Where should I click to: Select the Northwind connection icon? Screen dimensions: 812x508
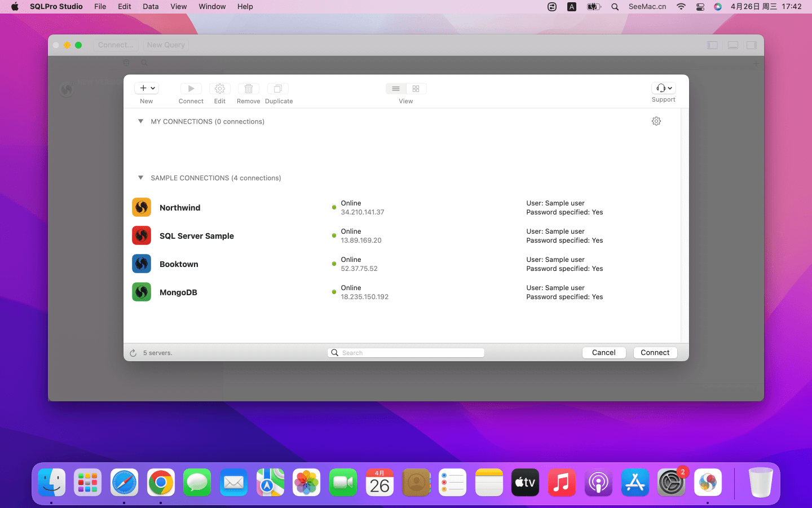tap(142, 207)
